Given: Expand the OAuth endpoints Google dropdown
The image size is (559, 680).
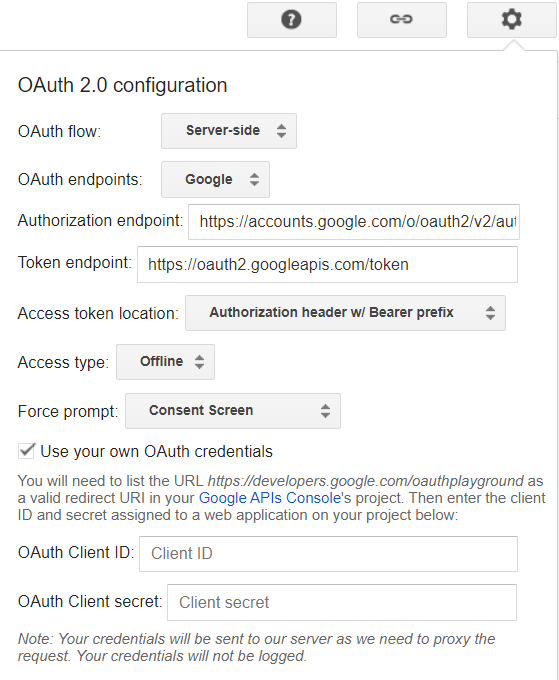Looking at the screenshot, I should 215,180.
